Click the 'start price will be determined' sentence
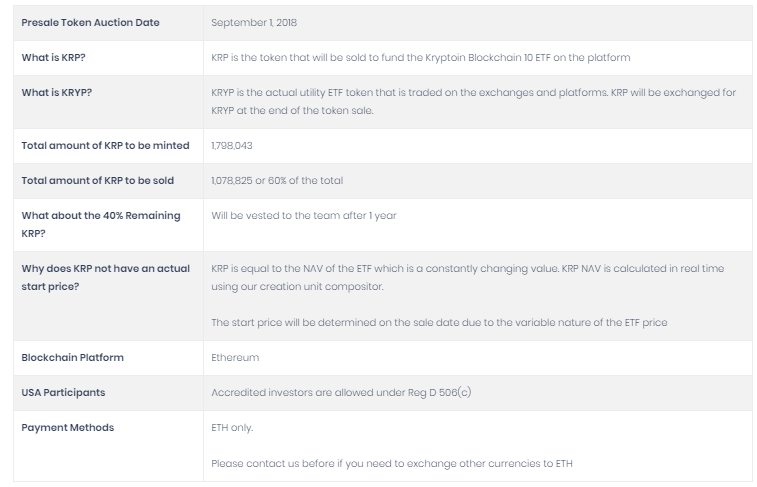This screenshot has height=487, width=757. coord(439,322)
